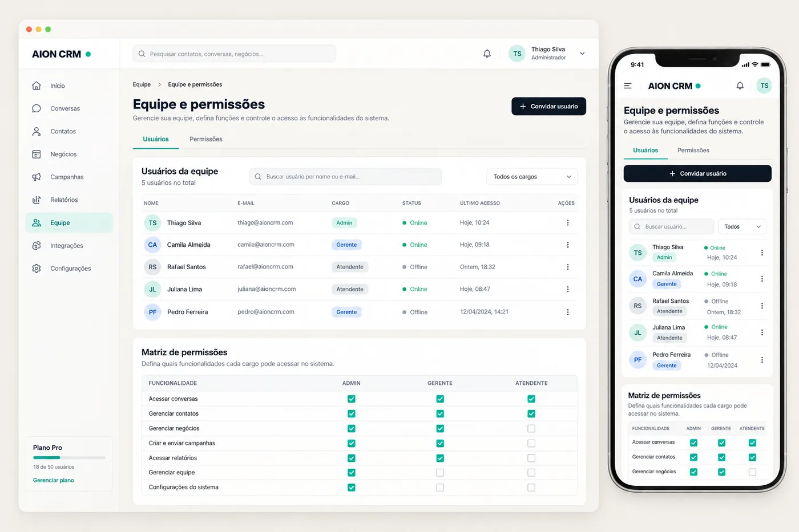The image size is (799, 532).
Task: Click the Plano Pro usage progress bar
Action: [69, 457]
